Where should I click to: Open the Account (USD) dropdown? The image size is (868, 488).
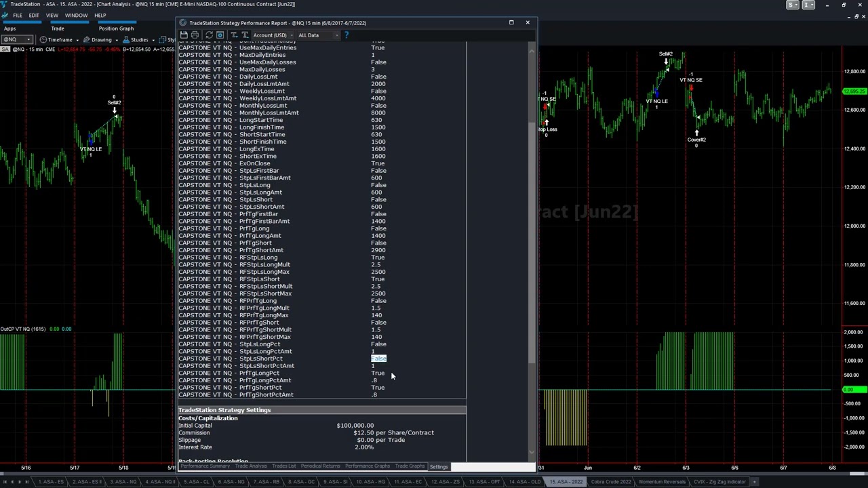pyautogui.click(x=273, y=35)
